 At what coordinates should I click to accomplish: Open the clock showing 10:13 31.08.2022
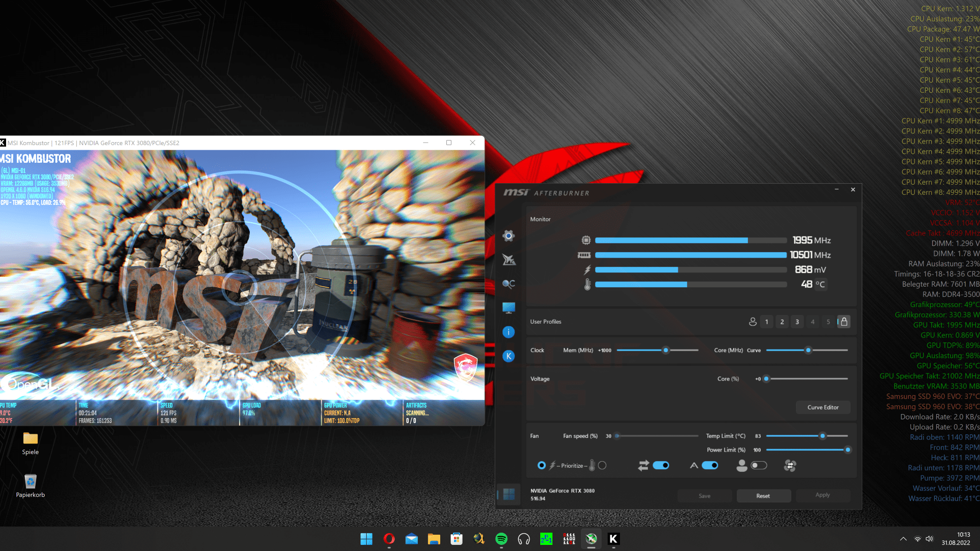click(956, 539)
